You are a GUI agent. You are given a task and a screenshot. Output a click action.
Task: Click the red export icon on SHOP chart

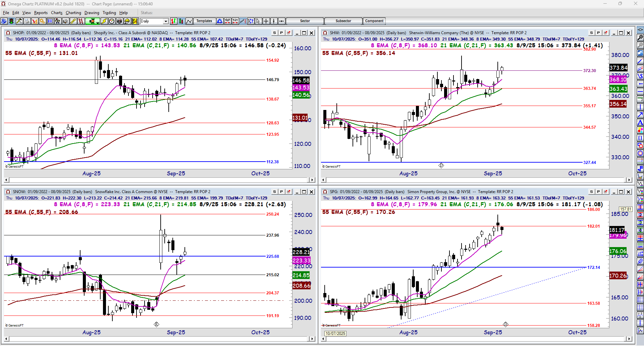pyautogui.click(x=288, y=33)
